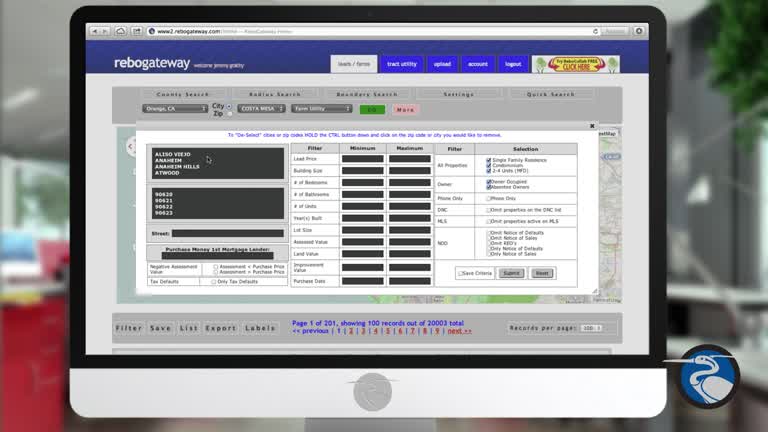
Task: Click the << previous page link
Action: [310, 332]
